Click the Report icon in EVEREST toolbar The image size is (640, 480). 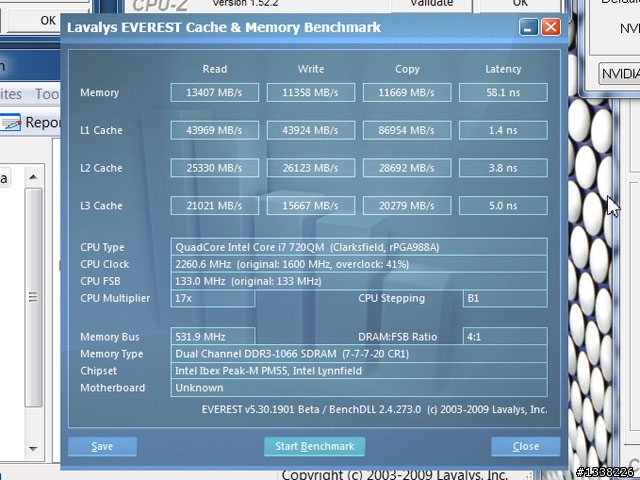(10, 122)
